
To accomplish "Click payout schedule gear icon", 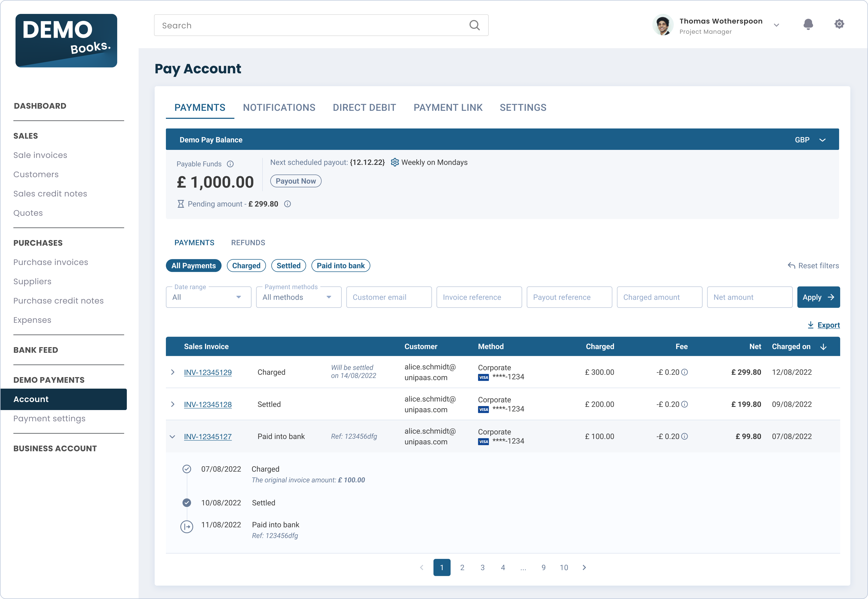I will pos(395,162).
